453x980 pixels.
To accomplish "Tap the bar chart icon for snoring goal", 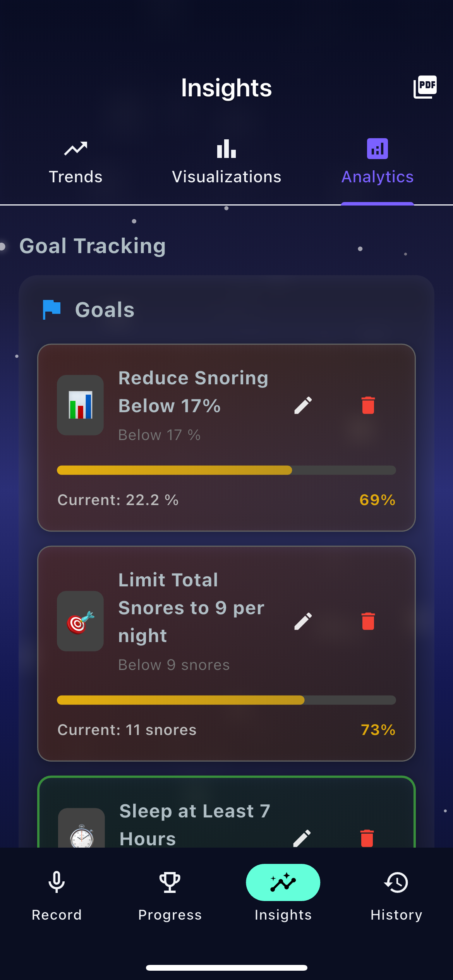I will pos(80,405).
